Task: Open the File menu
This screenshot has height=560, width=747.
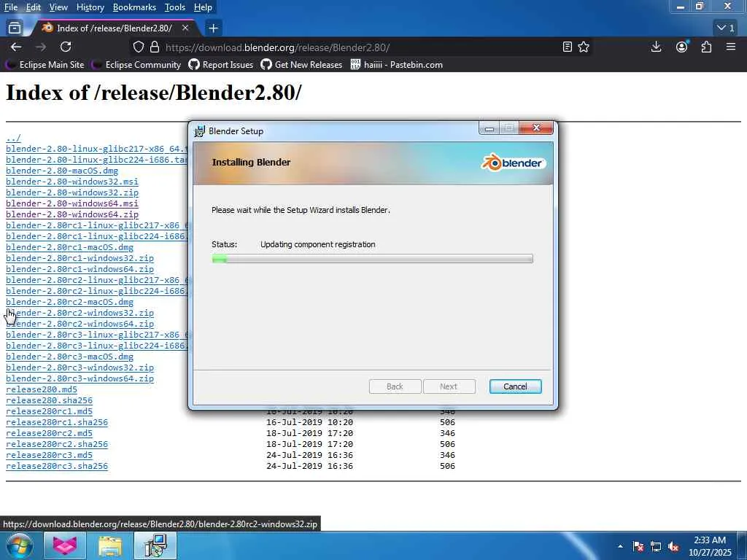Action: pyautogui.click(x=10, y=7)
